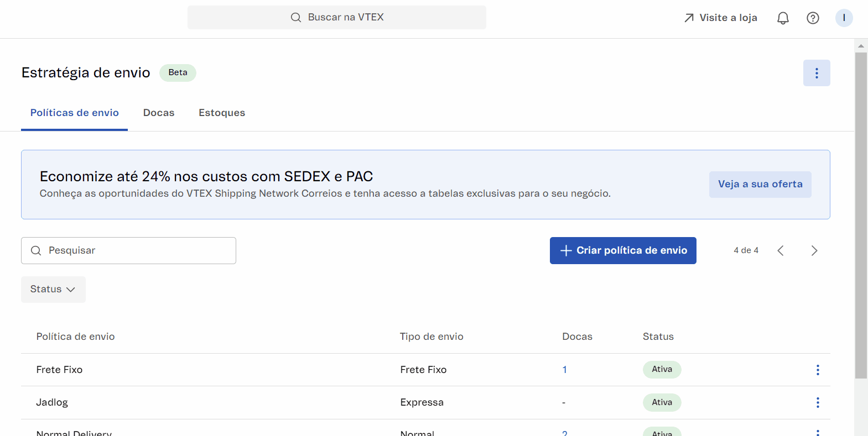
Task: Select the Políticas de envio tab
Action: (x=75, y=113)
